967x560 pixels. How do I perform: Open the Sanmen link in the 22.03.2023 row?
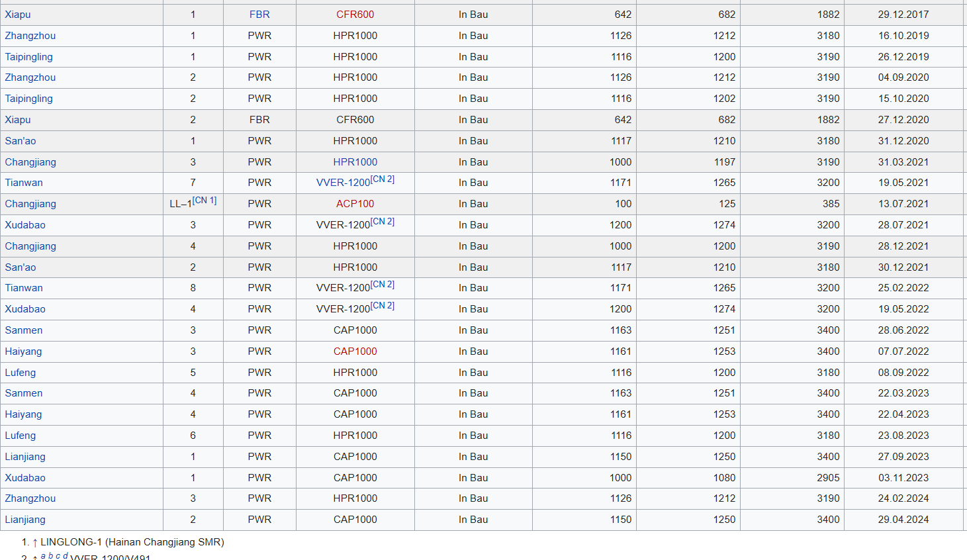click(x=24, y=393)
